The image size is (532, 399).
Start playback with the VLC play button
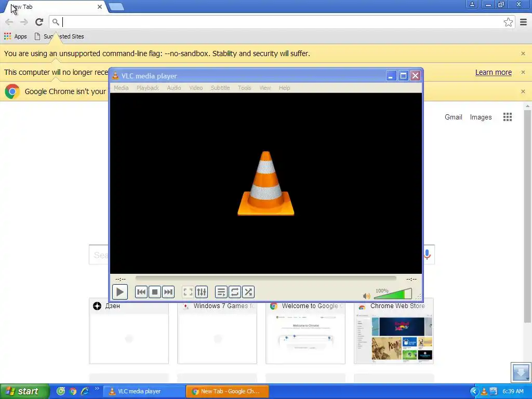click(x=120, y=292)
